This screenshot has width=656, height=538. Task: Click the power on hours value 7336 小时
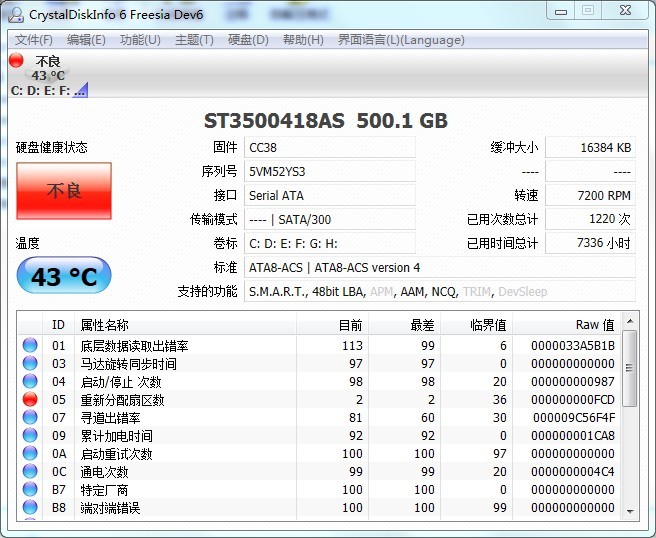coord(590,243)
